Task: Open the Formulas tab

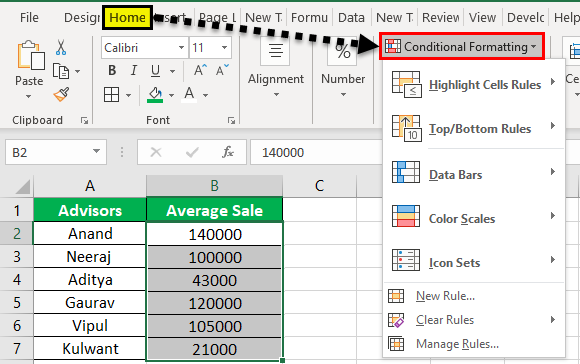Action: (309, 17)
